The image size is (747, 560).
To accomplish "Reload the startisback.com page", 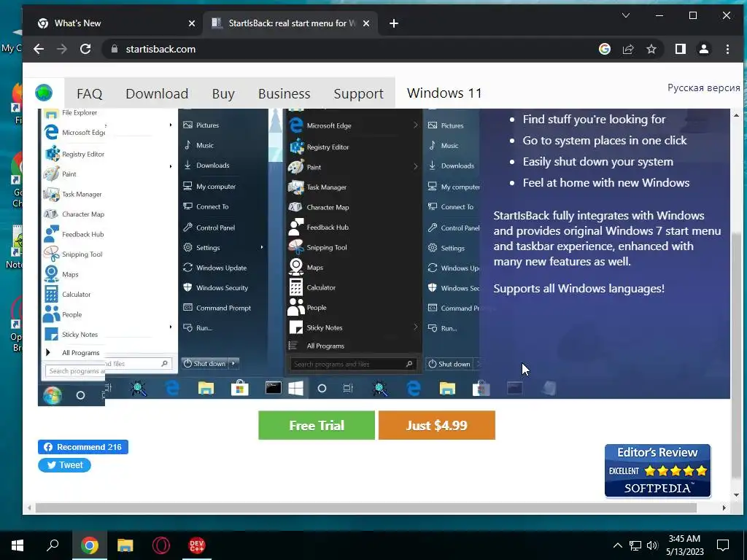I will point(85,49).
